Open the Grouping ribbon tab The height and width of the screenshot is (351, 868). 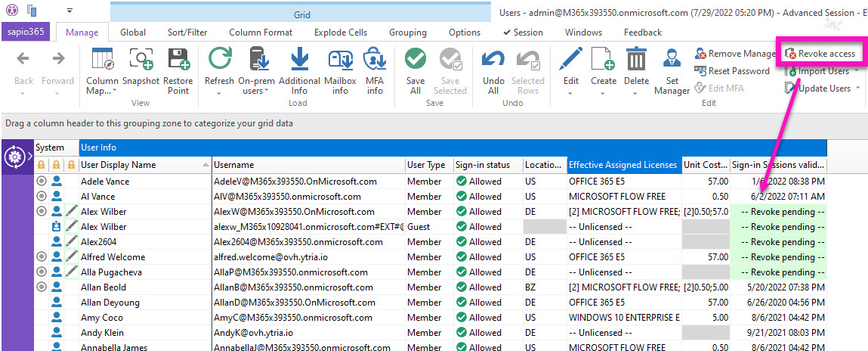407,33
